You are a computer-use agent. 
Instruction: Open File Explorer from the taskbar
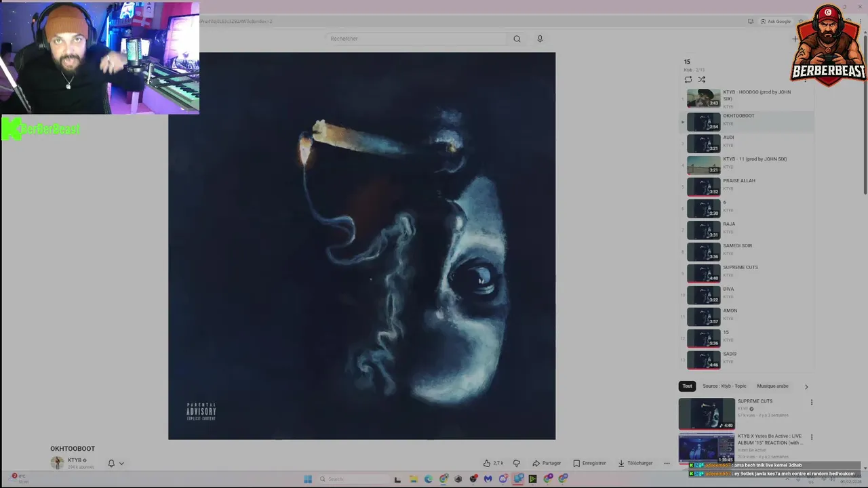[413, 479]
